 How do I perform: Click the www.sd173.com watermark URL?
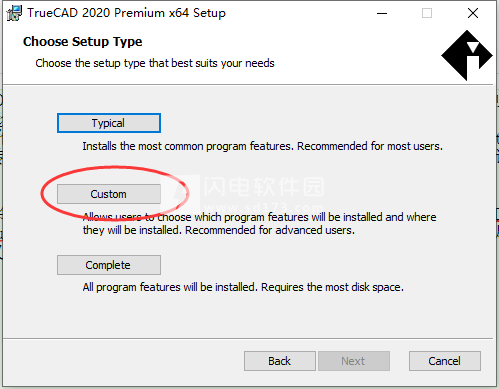tap(263, 208)
